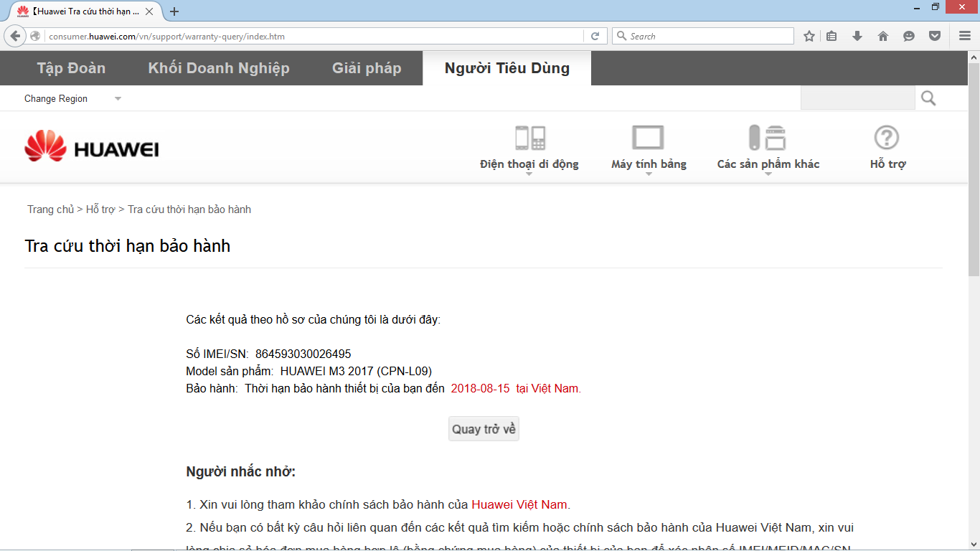Select the Người Tiêu Dùng tab
The height and width of the screenshot is (551, 980).
[x=507, y=68]
